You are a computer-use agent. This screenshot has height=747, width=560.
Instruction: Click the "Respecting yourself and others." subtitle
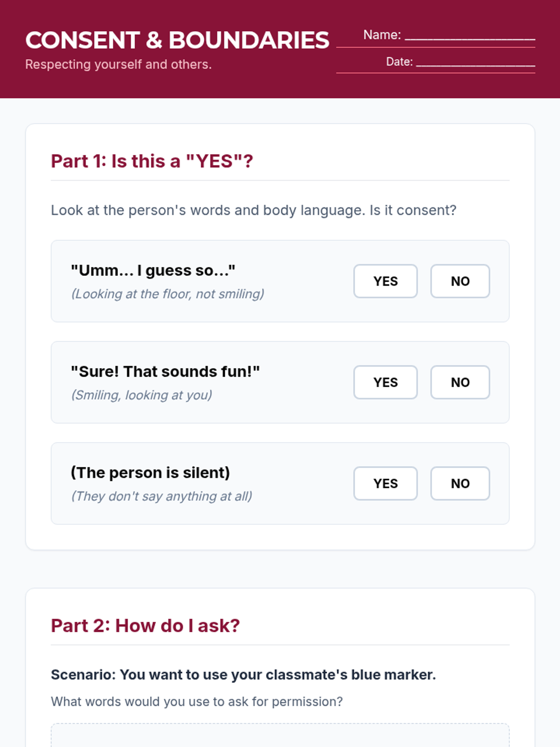(x=119, y=64)
